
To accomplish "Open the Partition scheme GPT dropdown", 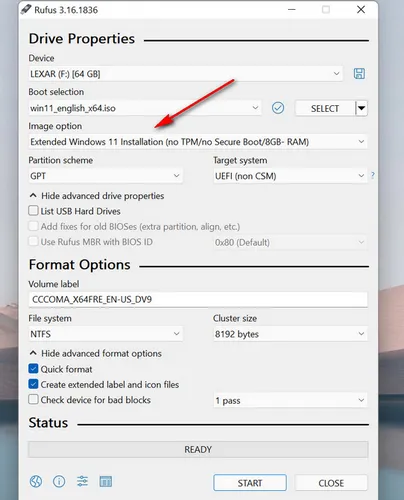I will point(105,176).
